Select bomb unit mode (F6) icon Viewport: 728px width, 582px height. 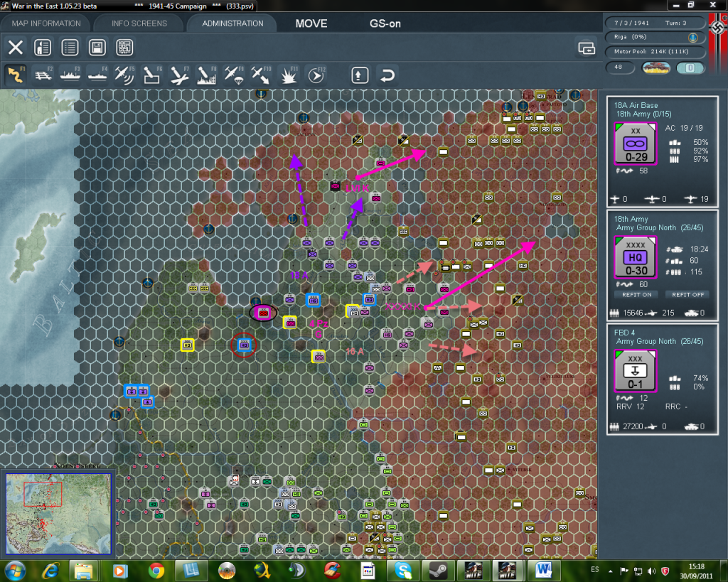point(152,75)
